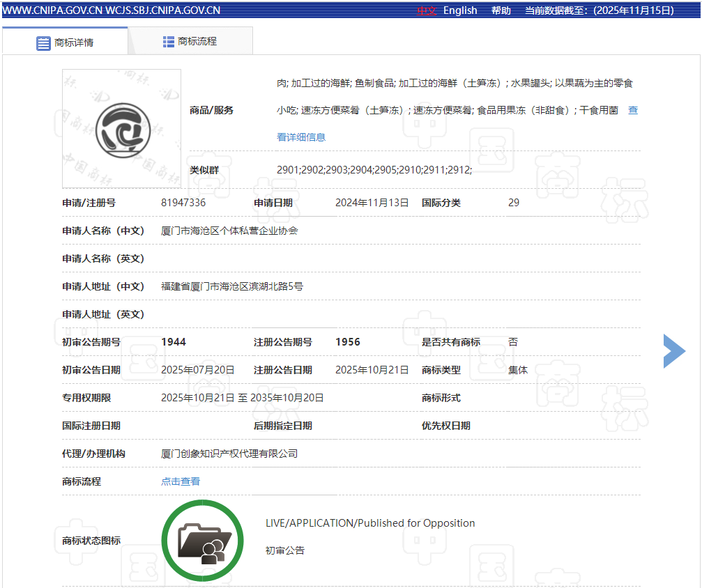This screenshot has width=702, height=588.
Task: Click agency name 厦门创象知识产权代理有限公司
Action: click(229, 454)
